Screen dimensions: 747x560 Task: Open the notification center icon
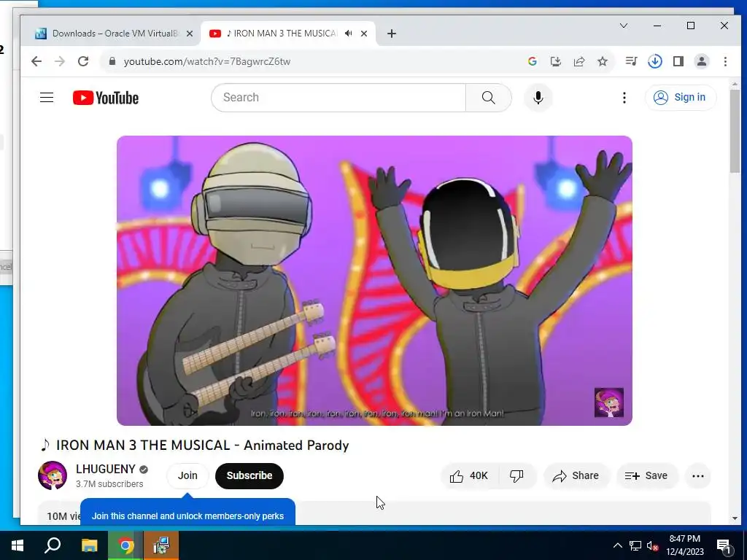[x=724, y=546]
